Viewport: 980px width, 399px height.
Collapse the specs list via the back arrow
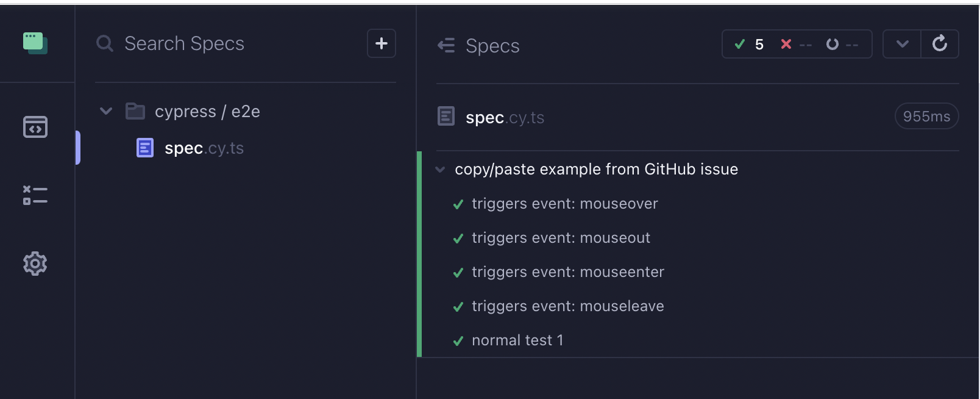(x=446, y=45)
